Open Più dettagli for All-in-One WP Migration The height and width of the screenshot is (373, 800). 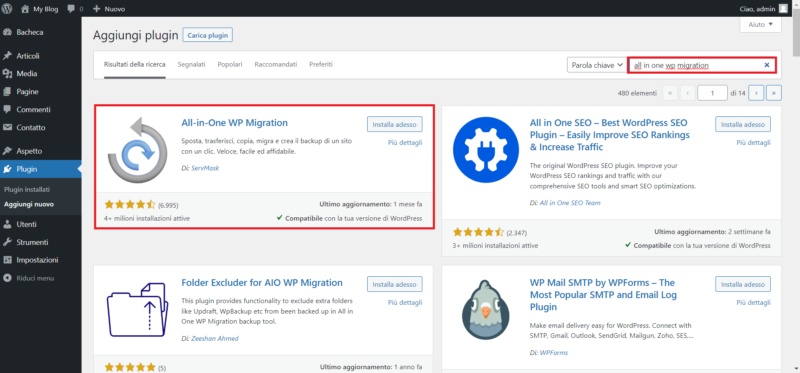[x=405, y=143]
